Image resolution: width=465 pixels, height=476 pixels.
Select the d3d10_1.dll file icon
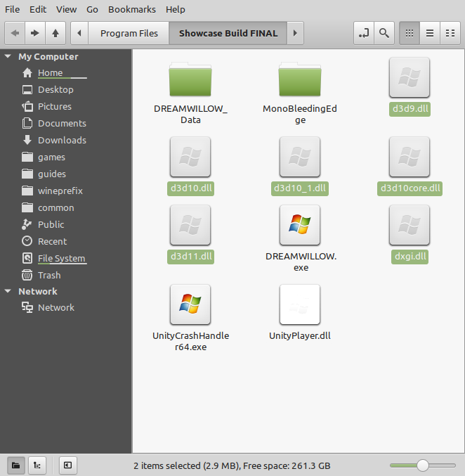pos(300,157)
